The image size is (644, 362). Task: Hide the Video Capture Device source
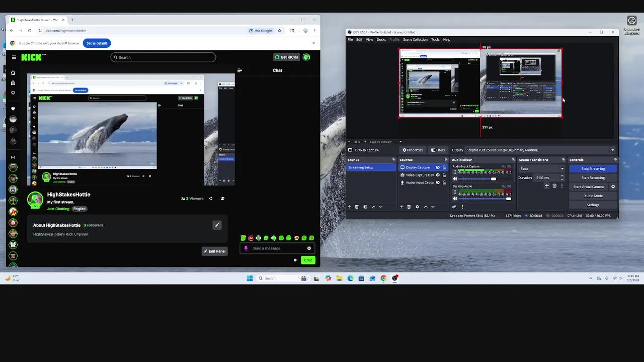438,175
